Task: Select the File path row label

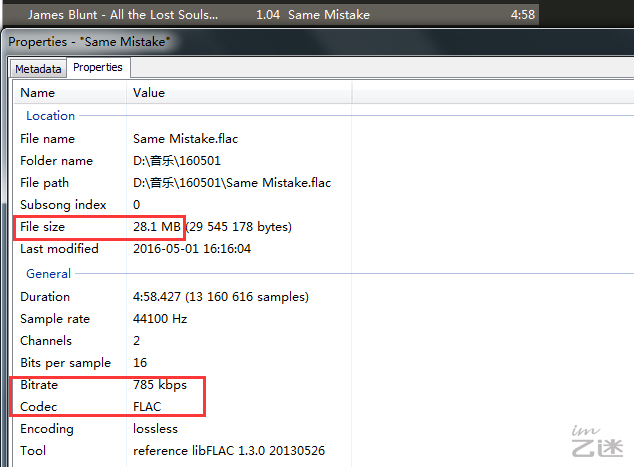Action: (44, 183)
